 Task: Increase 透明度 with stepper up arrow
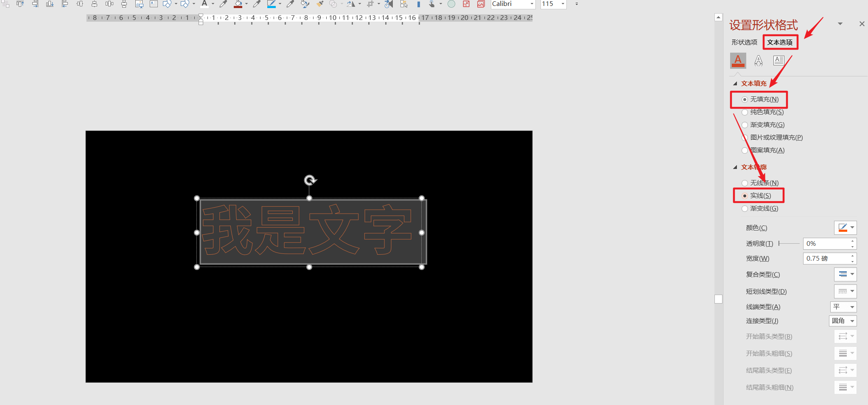point(853,241)
